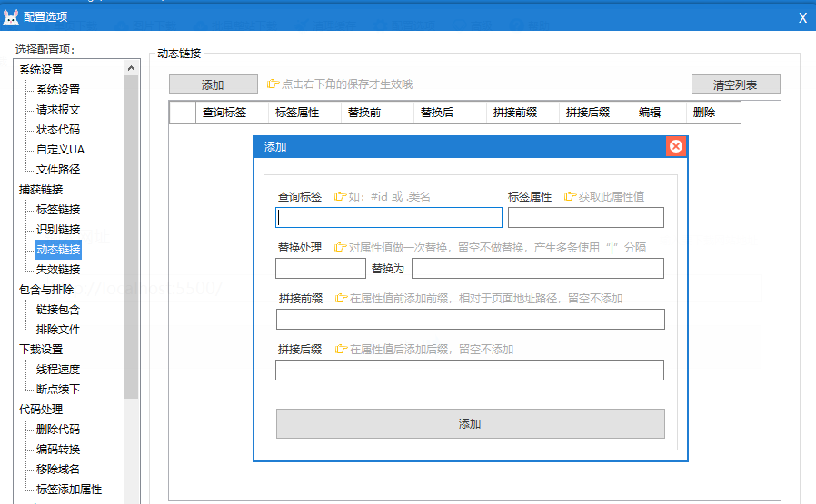Click the hand icon beside 拼接后缀

point(341,349)
